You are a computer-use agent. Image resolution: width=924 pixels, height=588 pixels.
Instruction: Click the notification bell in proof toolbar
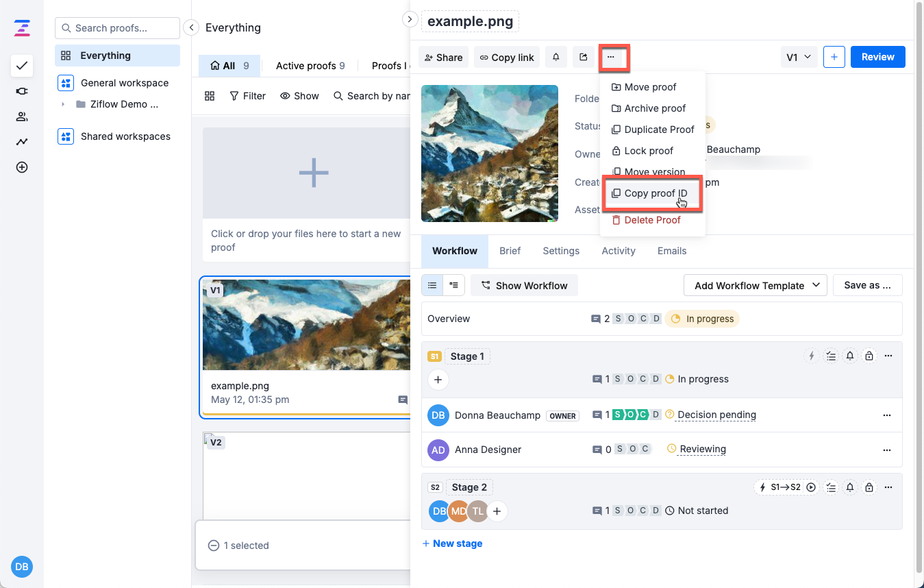tap(556, 58)
